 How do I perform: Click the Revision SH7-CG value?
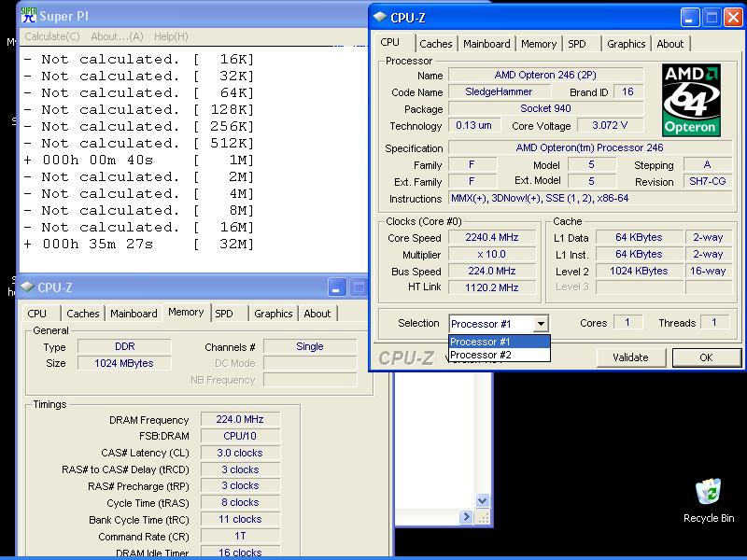708,181
